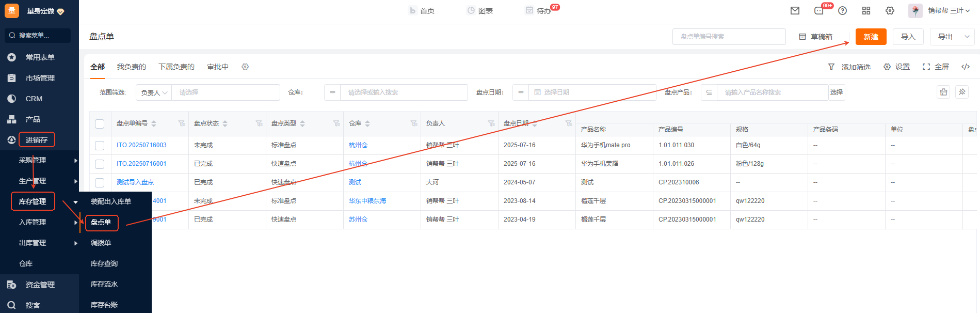Click the pin icon in the filter row
The width and height of the screenshot is (980, 313).
[x=962, y=92]
